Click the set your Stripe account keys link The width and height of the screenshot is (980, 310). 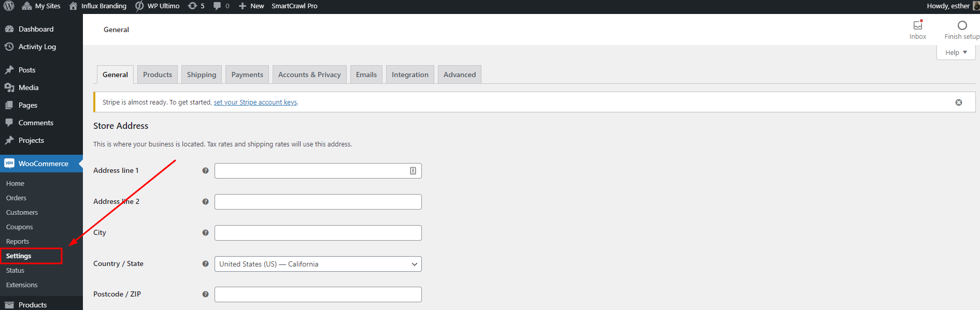click(255, 102)
